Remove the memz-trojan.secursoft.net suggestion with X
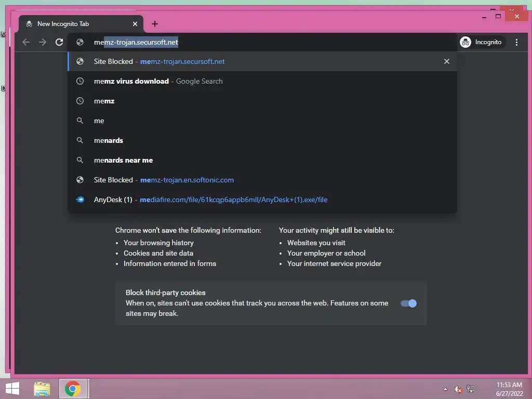The image size is (532, 399). pyautogui.click(x=446, y=61)
